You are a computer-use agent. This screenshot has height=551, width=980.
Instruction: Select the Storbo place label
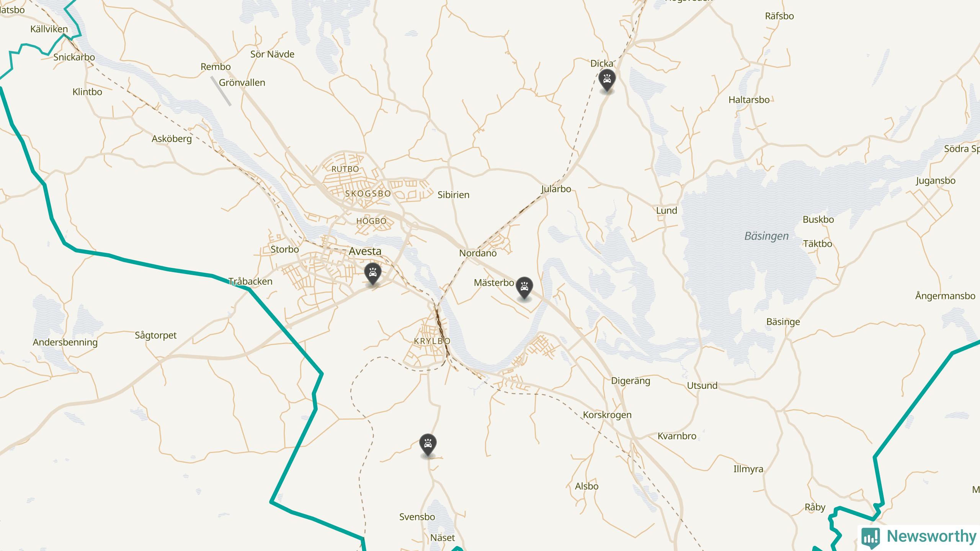tap(284, 249)
